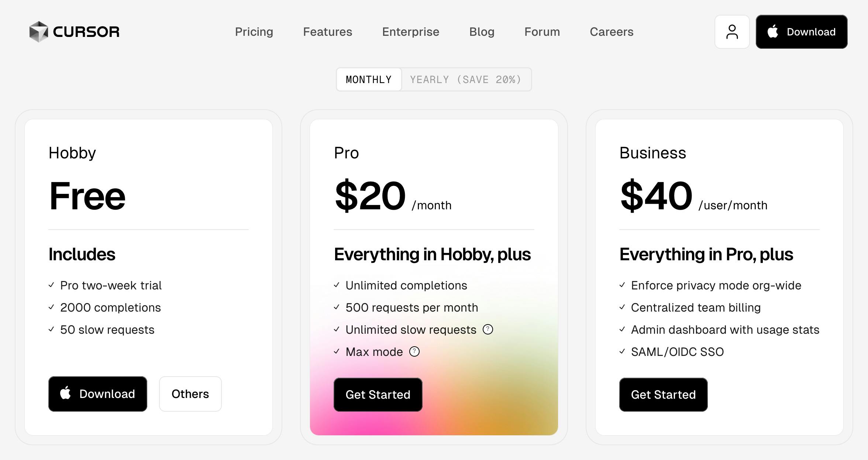Open the user account profile icon
This screenshot has height=460, width=868.
tap(732, 32)
